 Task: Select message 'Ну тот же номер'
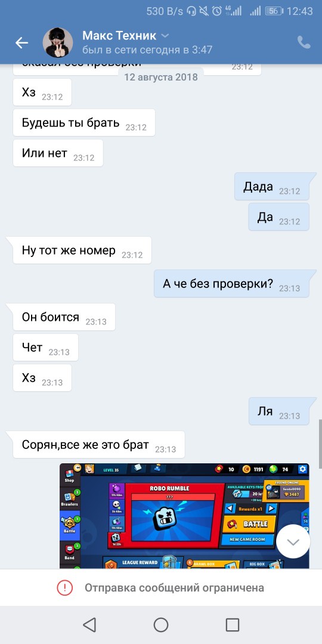pyautogui.click(x=82, y=250)
